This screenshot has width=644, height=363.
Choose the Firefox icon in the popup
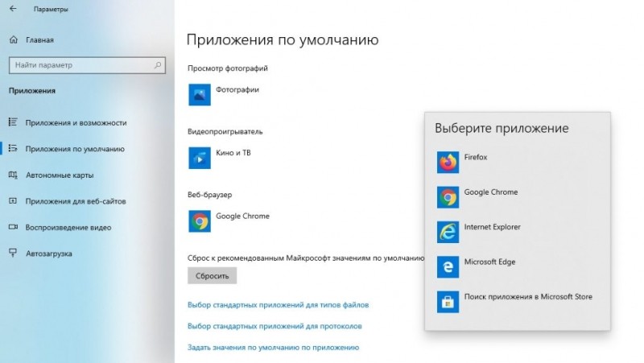448,163
